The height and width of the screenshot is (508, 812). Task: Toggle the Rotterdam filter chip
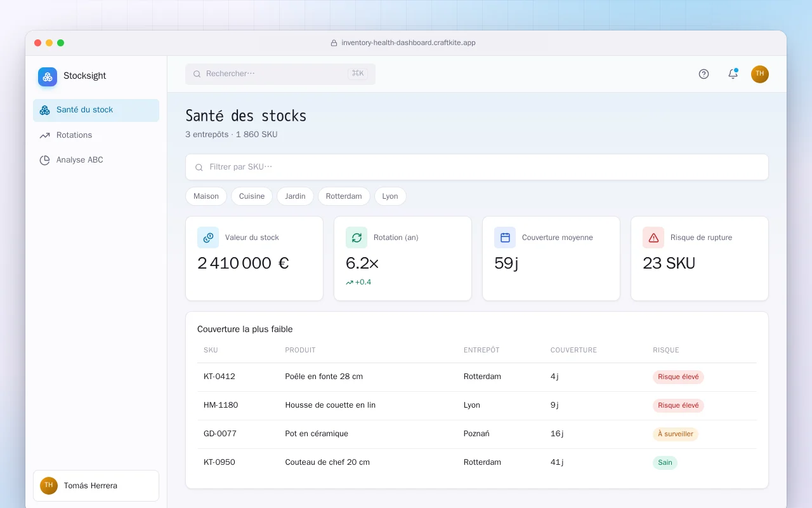click(x=344, y=196)
